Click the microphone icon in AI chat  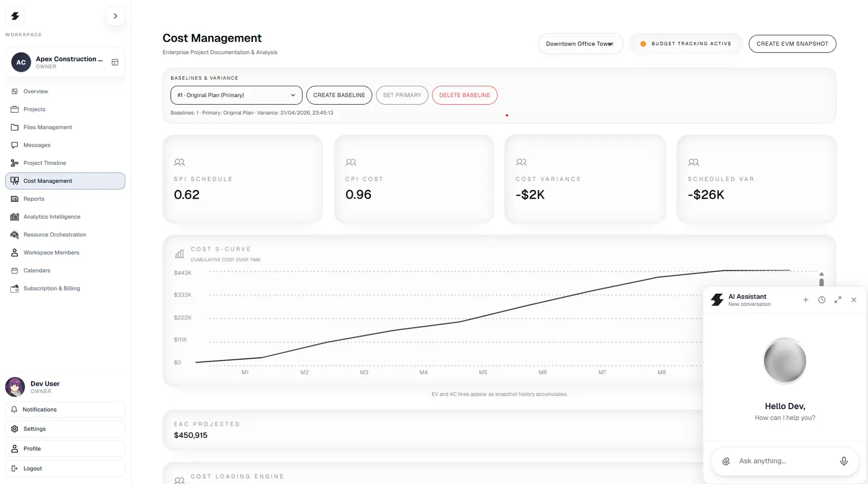pos(844,461)
